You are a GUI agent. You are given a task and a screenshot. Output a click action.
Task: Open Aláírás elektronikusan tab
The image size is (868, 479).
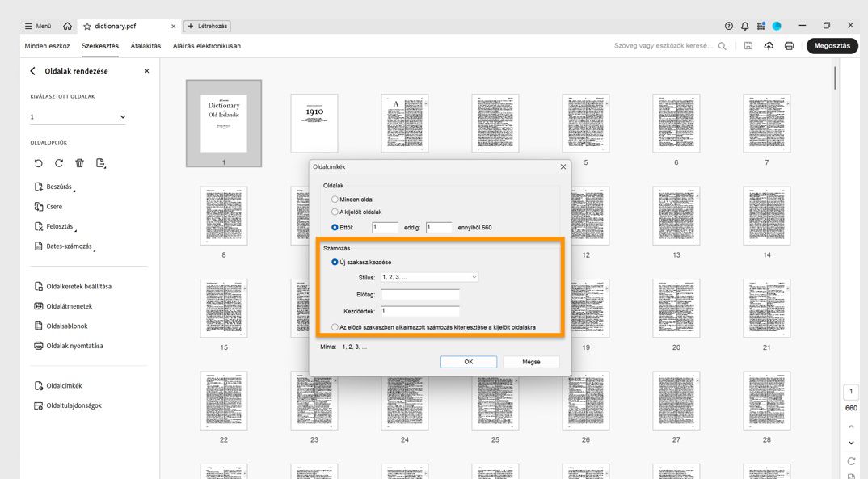coord(206,46)
